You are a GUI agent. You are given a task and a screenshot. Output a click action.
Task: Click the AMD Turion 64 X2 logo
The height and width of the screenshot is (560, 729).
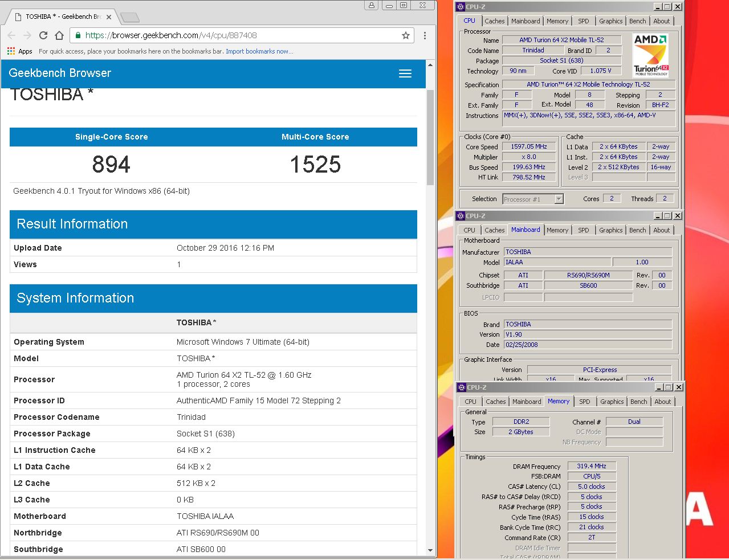point(651,55)
